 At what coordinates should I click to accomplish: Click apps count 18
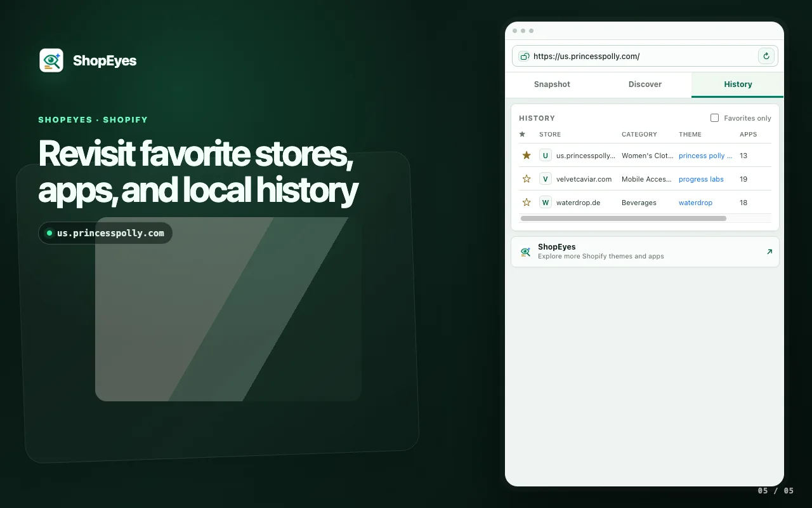(743, 203)
